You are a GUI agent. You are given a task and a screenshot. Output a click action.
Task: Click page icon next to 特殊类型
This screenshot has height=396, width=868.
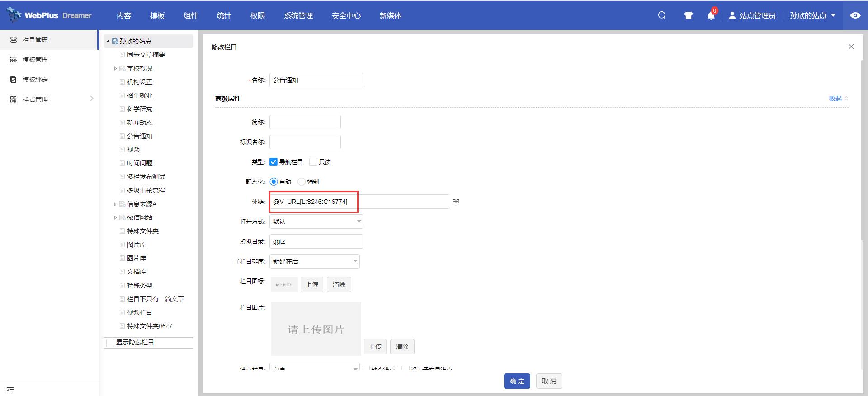tap(122, 285)
